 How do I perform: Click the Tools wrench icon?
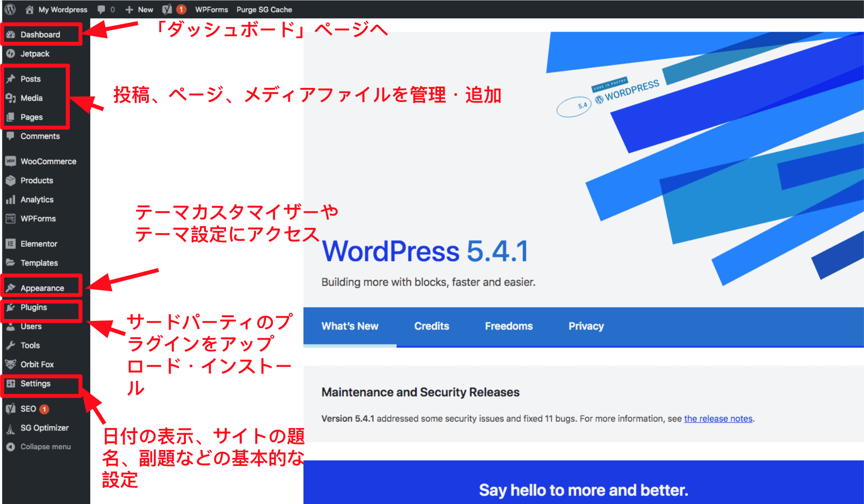point(11,345)
